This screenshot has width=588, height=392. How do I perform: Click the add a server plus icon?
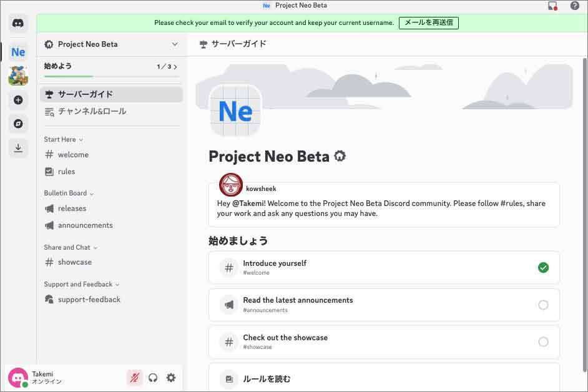[18, 100]
